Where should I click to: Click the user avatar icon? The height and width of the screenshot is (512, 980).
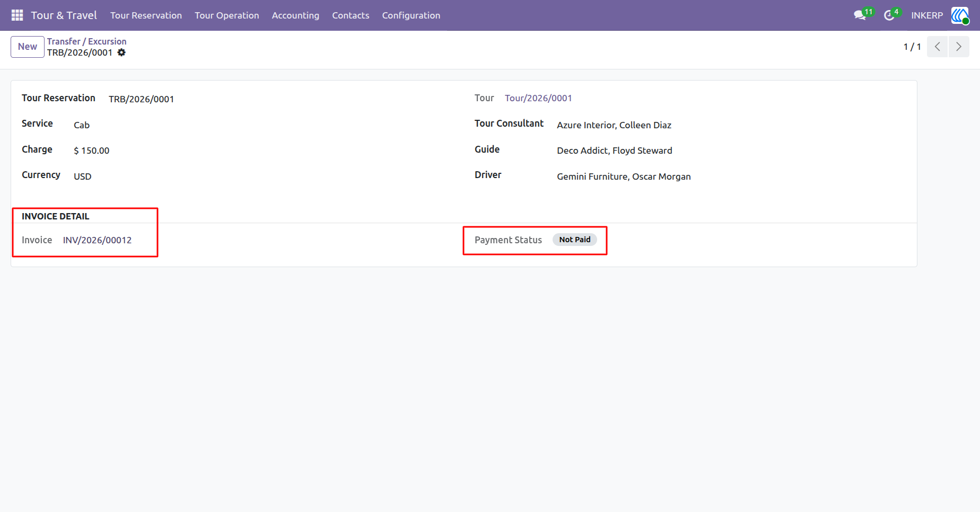[x=960, y=15]
